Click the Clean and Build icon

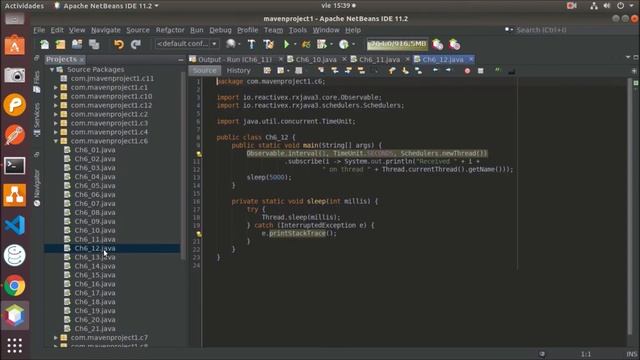pyautogui.click(x=268, y=44)
